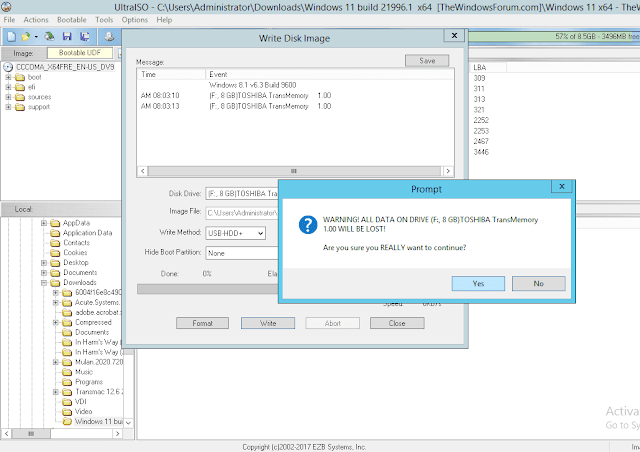The width and height of the screenshot is (640, 452).
Task: Click the VDI folder icon
Action: point(67,402)
